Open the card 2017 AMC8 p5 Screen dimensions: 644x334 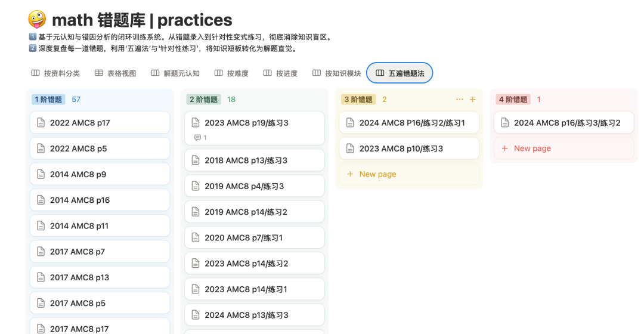100,303
